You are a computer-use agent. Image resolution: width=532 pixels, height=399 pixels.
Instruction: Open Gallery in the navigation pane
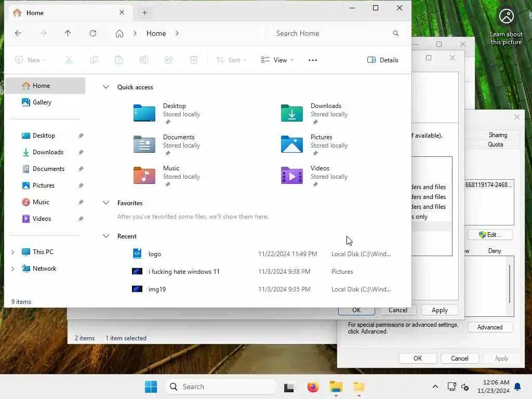coord(45,102)
